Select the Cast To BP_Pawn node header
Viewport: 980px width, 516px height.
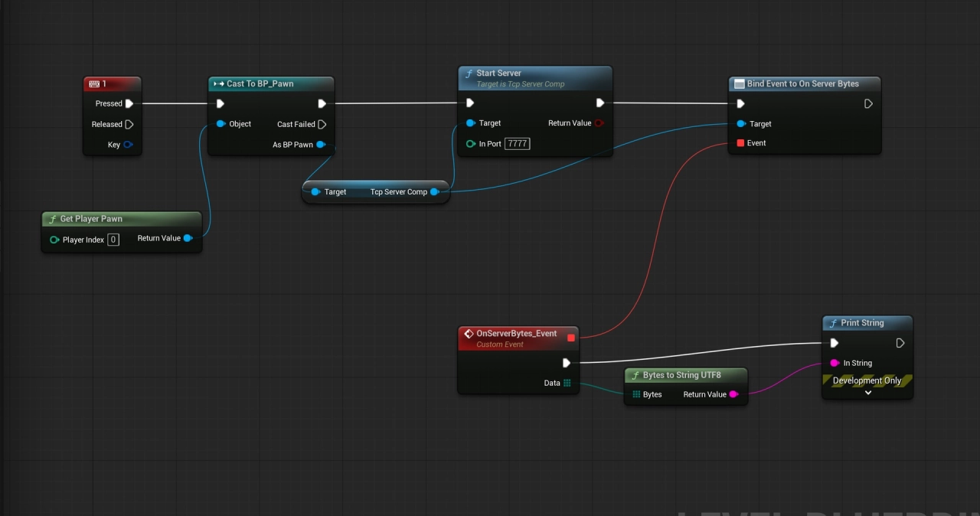(271, 83)
